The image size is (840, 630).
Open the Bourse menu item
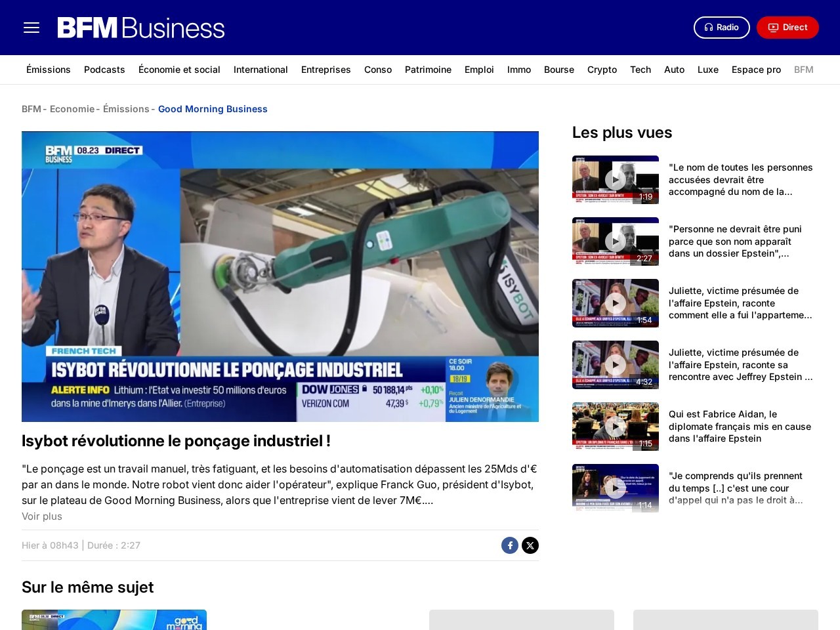[558, 70]
